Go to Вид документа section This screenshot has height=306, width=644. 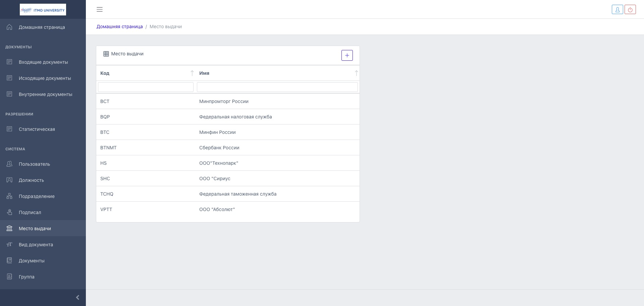(x=36, y=245)
